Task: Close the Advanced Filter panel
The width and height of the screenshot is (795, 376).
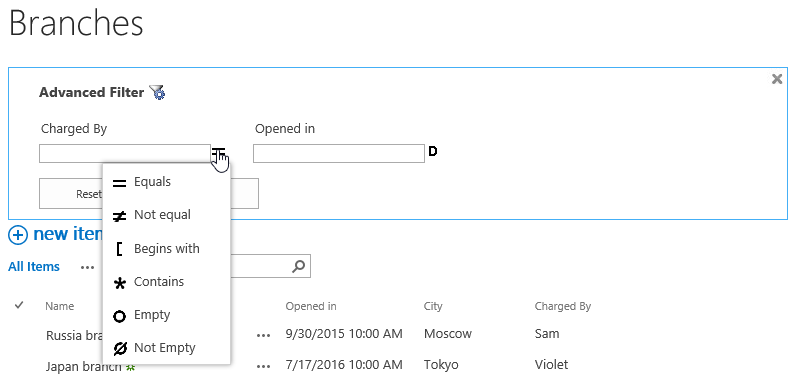Action: (x=777, y=79)
